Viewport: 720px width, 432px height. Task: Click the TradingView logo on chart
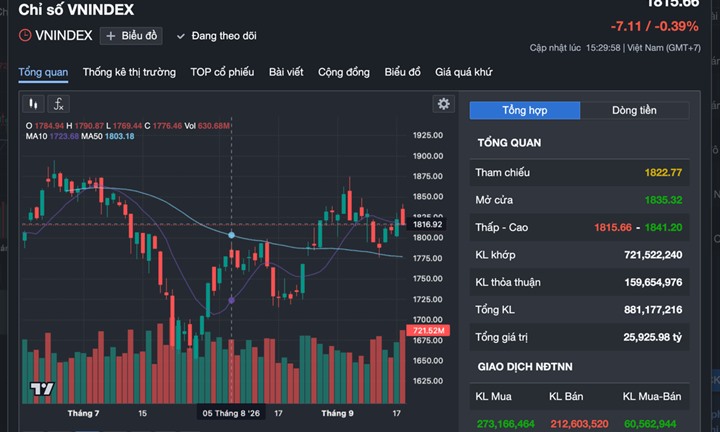(42, 389)
